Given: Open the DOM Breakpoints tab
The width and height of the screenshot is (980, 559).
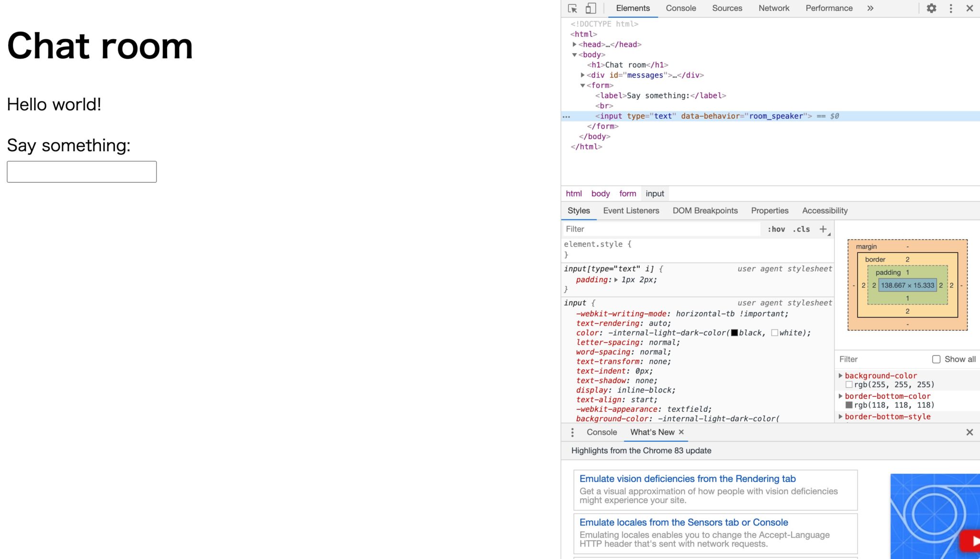Looking at the screenshot, I should tap(705, 210).
